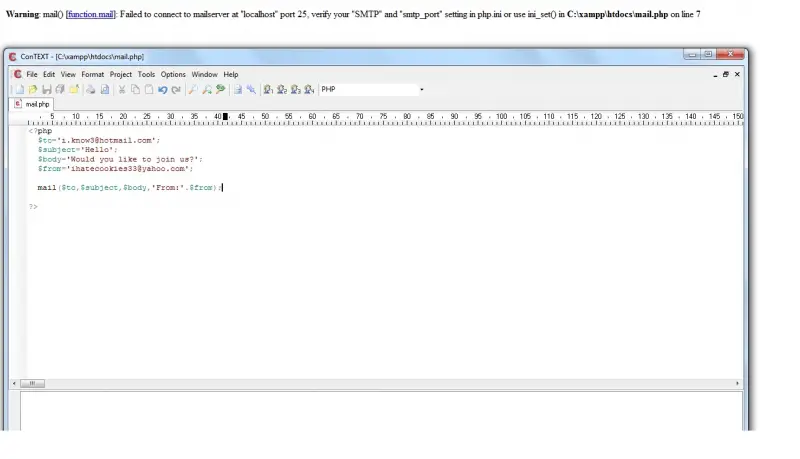This screenshot has height=459, width=800.
Task: Open the PHP highlighter dropdown arrow
Action: [x=421, y=90]
